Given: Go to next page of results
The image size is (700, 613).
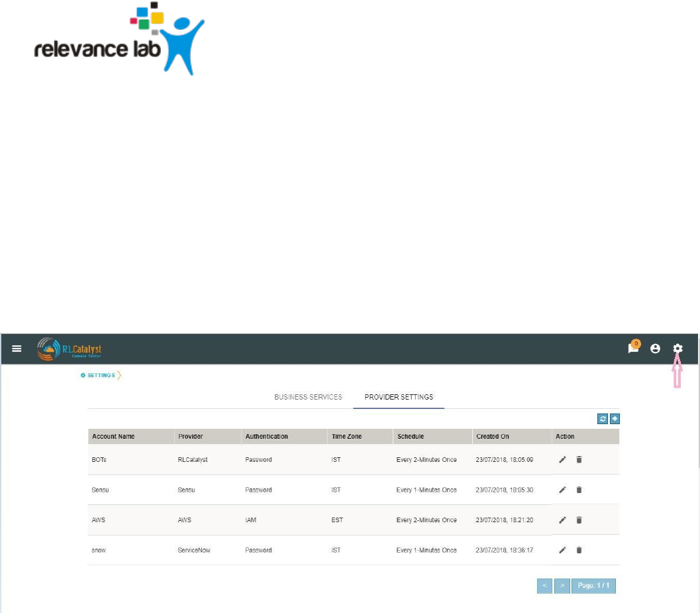Looking at the screenshot, I should (x=562, y=585).
